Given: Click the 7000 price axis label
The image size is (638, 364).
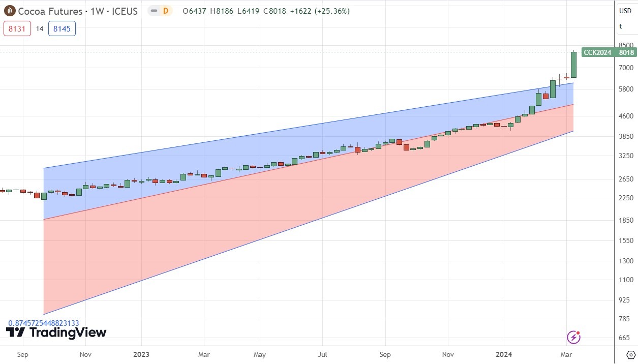Looking at the screenshot, I should pyautogui.click(x=626, y=68).
